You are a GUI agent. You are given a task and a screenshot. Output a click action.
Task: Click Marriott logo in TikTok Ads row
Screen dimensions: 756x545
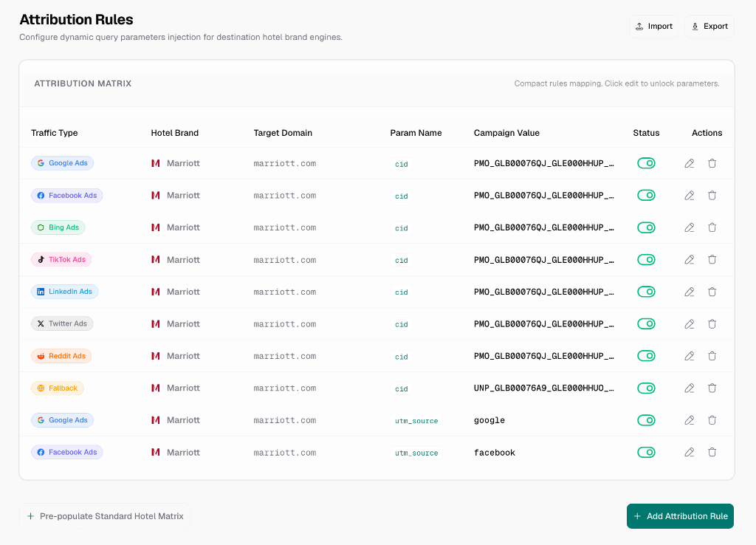(x=155, y=259)
